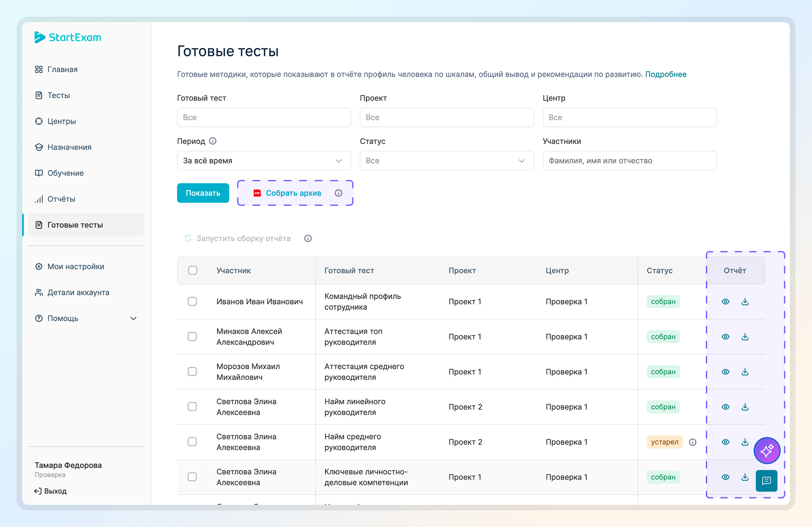
Task: Click the info icon next to Период
Action: 213,141
